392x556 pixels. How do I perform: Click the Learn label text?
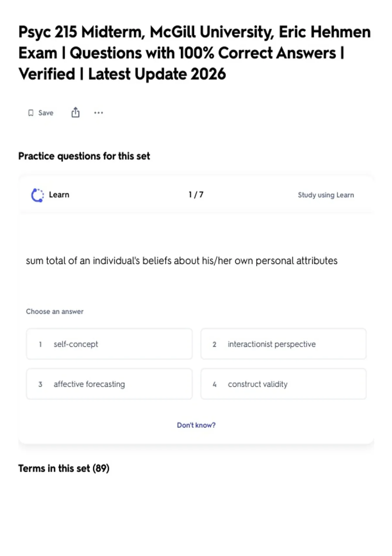59,195
